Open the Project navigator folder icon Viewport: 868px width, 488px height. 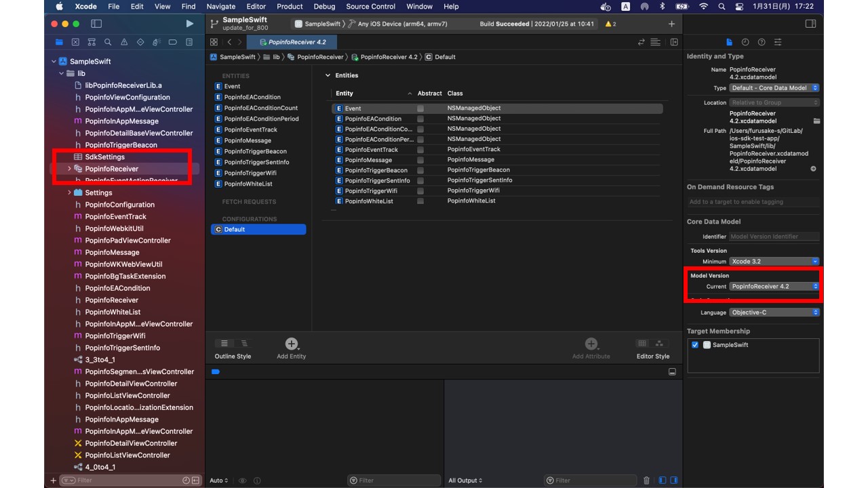(x=60, y=41)
